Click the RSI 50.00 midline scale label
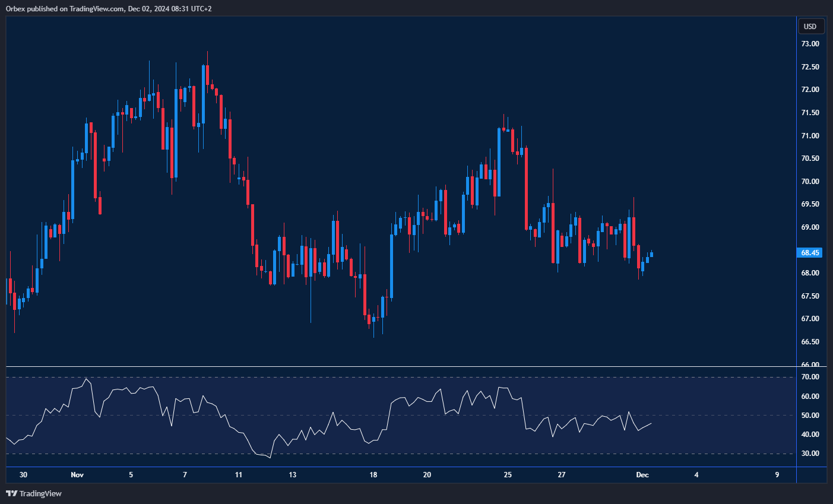833x504 pixels. (810, 416)
